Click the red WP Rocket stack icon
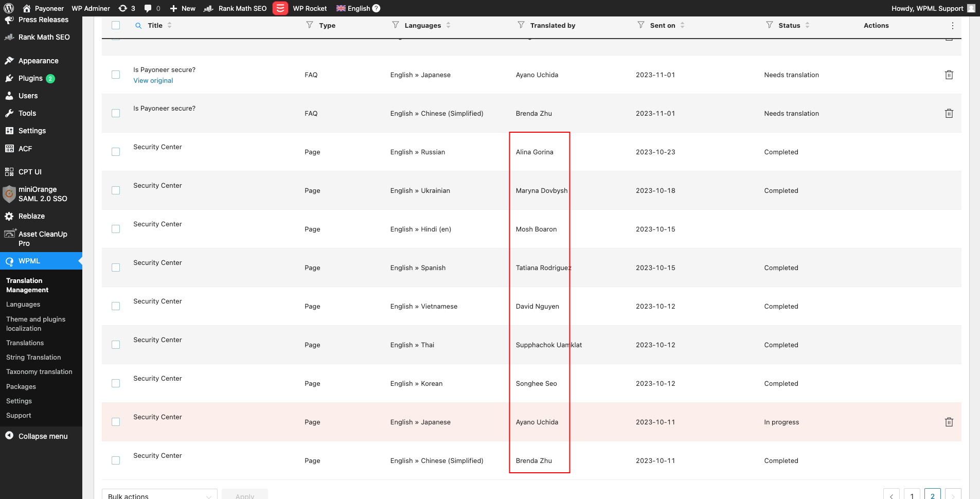The width and height of the screenshot is (980, 499). click(x=280, y=8)
